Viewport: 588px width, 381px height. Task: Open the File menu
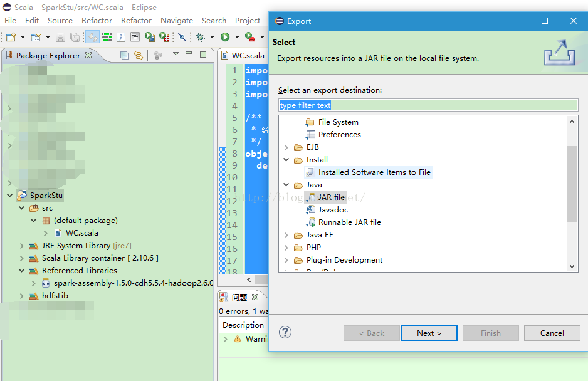(x=10, y=21)
